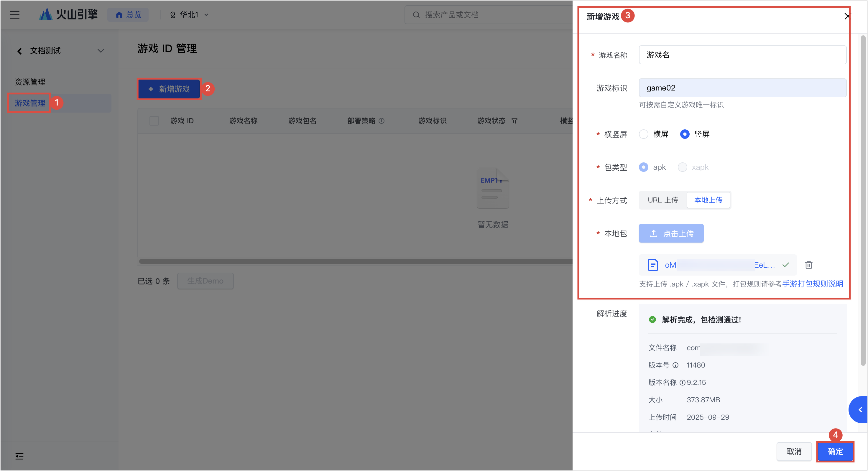The width and height of the screenshot is (868, 471).
Task: Expand the 文档测试 project dropdown
Action: pos(101,51)
